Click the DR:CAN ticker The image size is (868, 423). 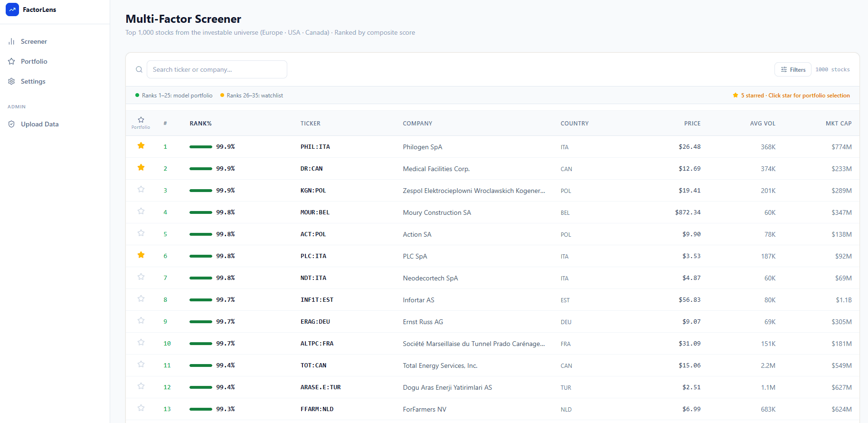point(311,169)
